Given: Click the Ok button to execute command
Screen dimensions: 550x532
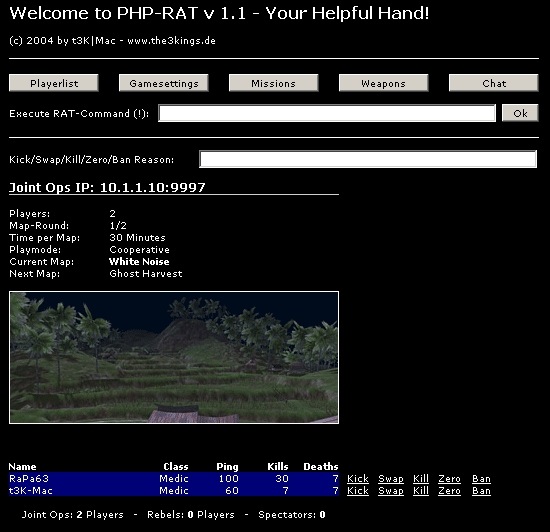Looking at the screenshot, I should coord(520,113).
